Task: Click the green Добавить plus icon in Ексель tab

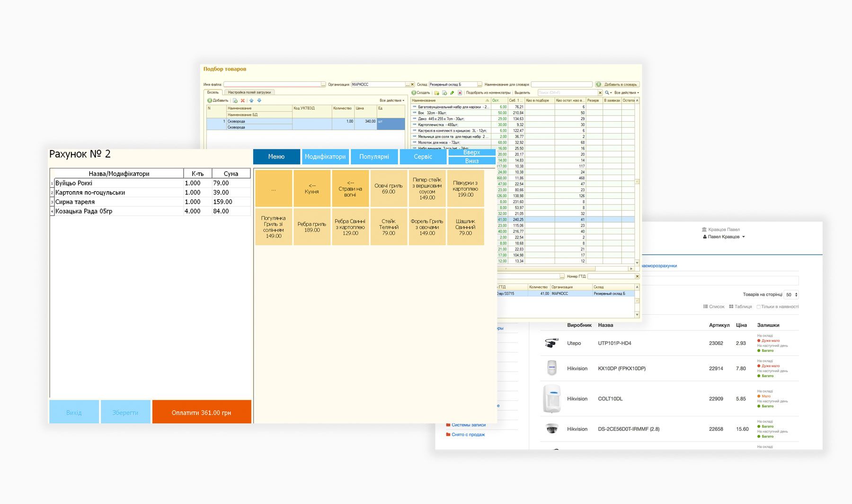Action: tap(210, 100)
